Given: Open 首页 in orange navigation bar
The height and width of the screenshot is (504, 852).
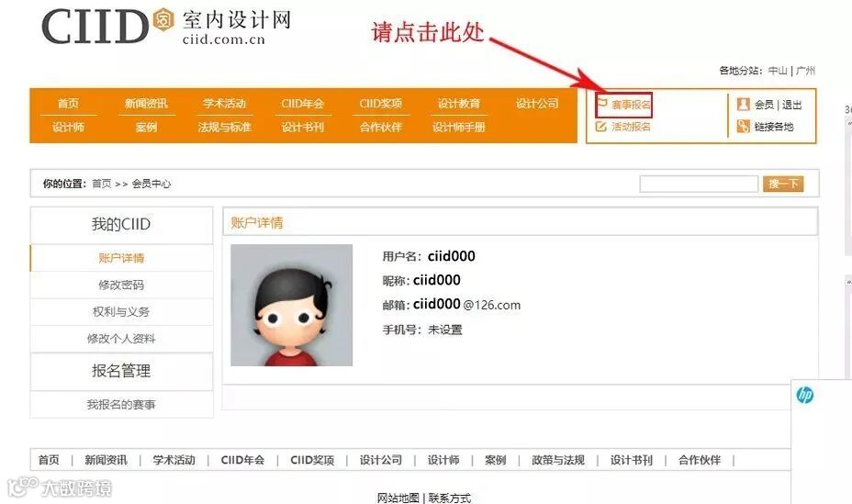Looking at the screenshot, I should tap(69, 103).
